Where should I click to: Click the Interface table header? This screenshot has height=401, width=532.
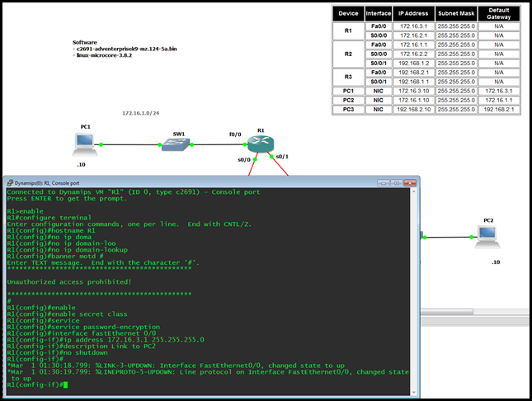pos(379,13)
